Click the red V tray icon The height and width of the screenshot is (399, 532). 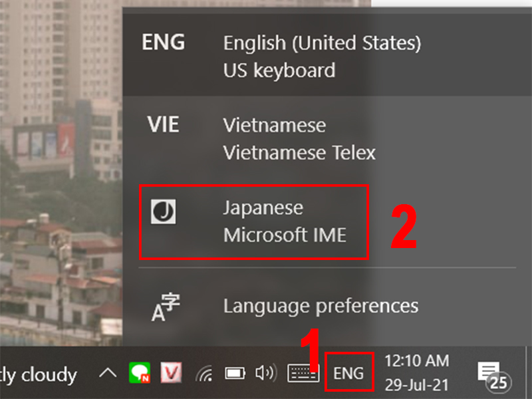(171, 373)
